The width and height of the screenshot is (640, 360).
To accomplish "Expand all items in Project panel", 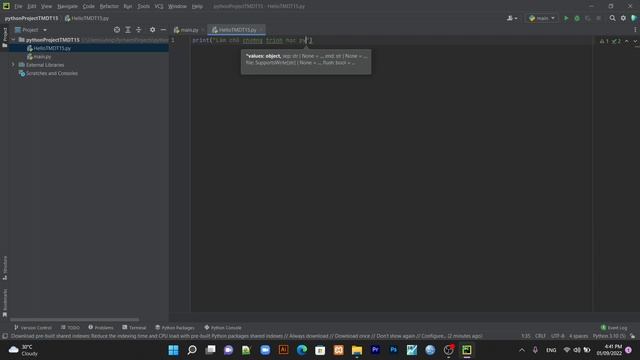I will (128, 30).
